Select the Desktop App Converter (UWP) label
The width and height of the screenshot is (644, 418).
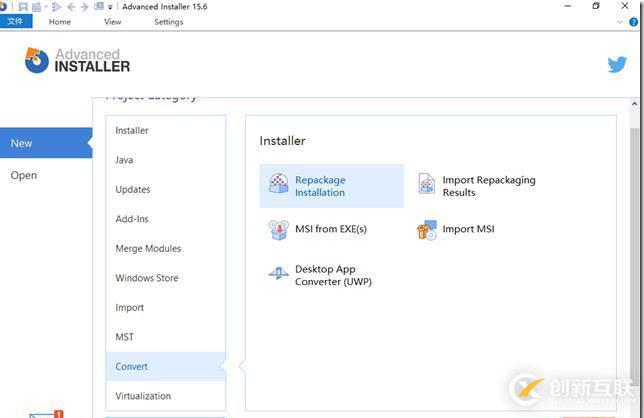(333, 276)
